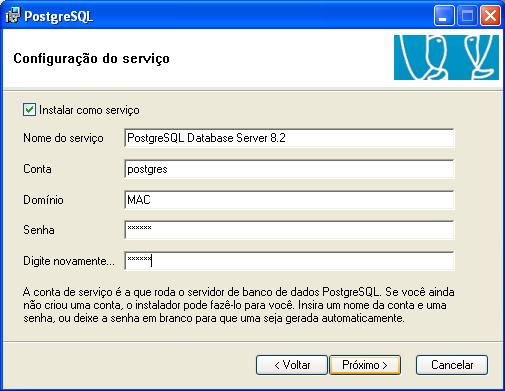Click the Digite novamente... label

(x=69, y=261)
